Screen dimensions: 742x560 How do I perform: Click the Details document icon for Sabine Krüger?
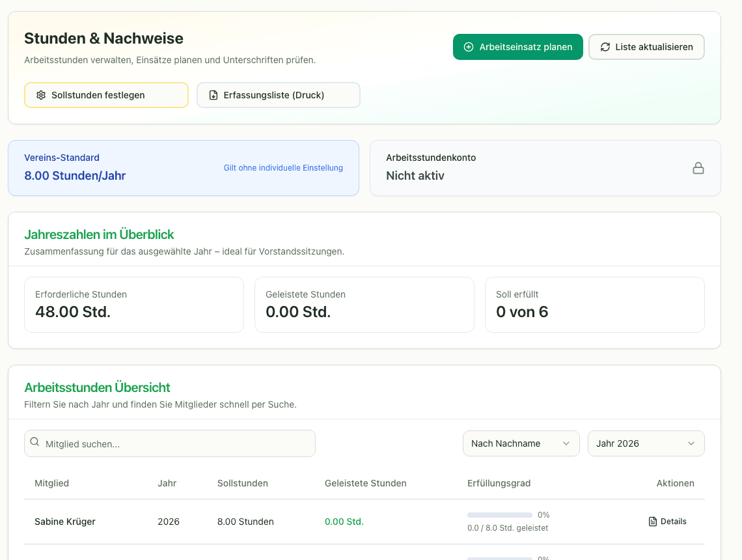[x=653, y=522]
